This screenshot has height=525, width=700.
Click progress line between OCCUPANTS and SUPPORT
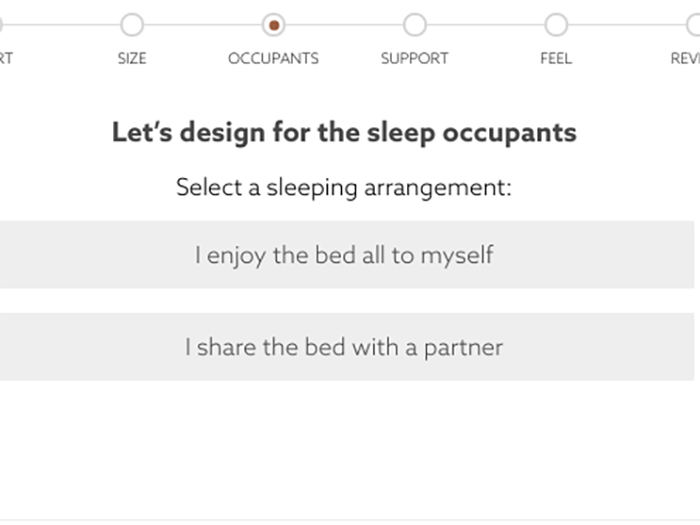pos(344,25)
